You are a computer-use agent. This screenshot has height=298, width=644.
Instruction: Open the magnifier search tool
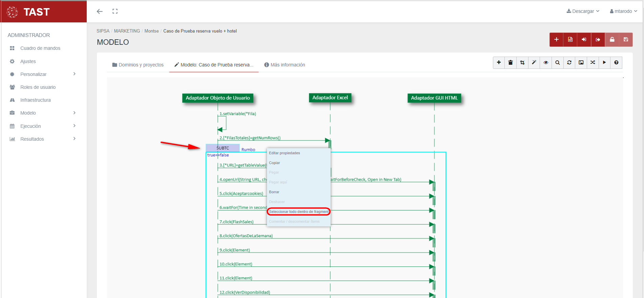pos(557,62)
